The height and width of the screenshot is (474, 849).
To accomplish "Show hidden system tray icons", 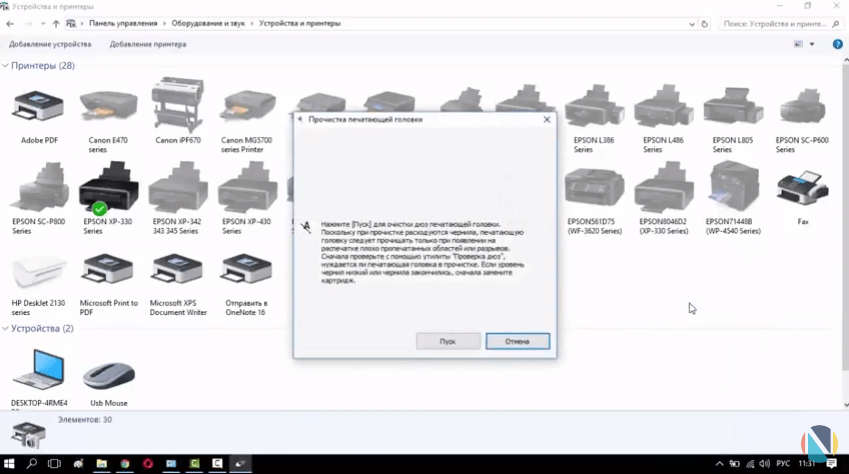I will coord(719,464).
